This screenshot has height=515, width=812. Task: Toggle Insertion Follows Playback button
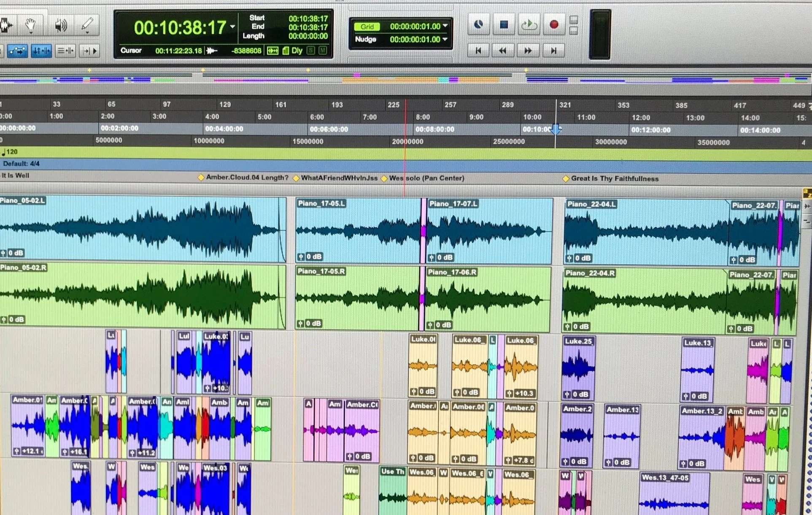point(90,51)
